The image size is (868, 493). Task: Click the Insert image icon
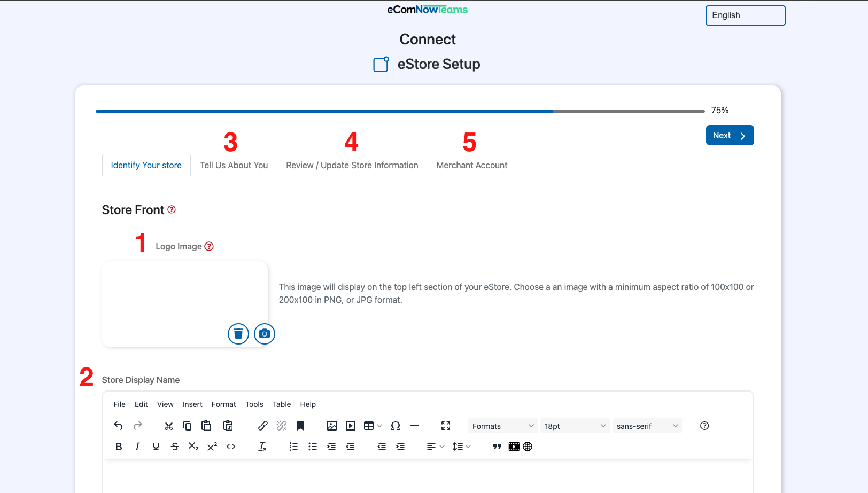pos(332,426)
